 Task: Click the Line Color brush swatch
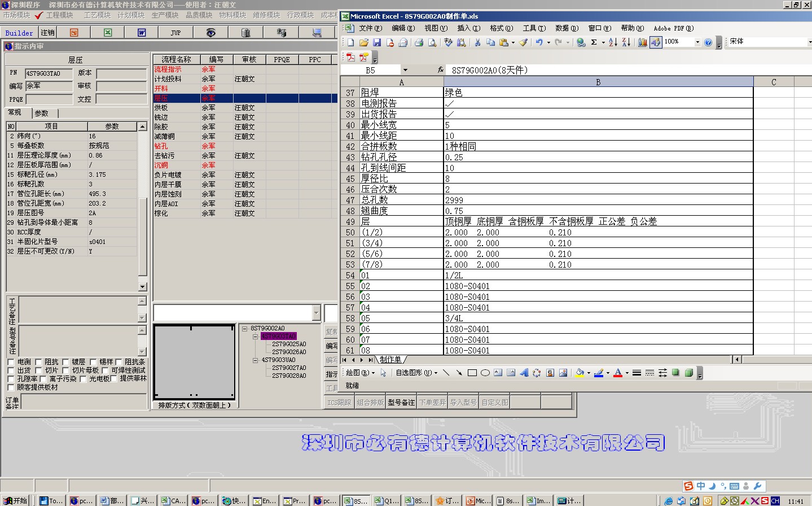click(599, 373)
